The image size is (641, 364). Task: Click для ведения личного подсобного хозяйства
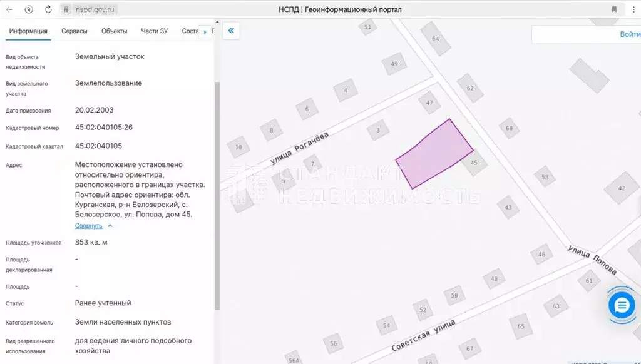pos(133,346)
